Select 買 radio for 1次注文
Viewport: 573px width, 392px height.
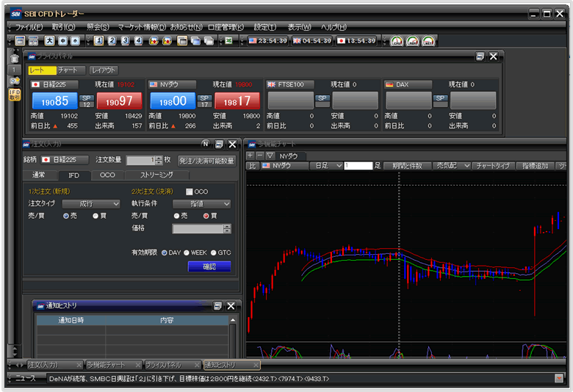click(95, 216)
